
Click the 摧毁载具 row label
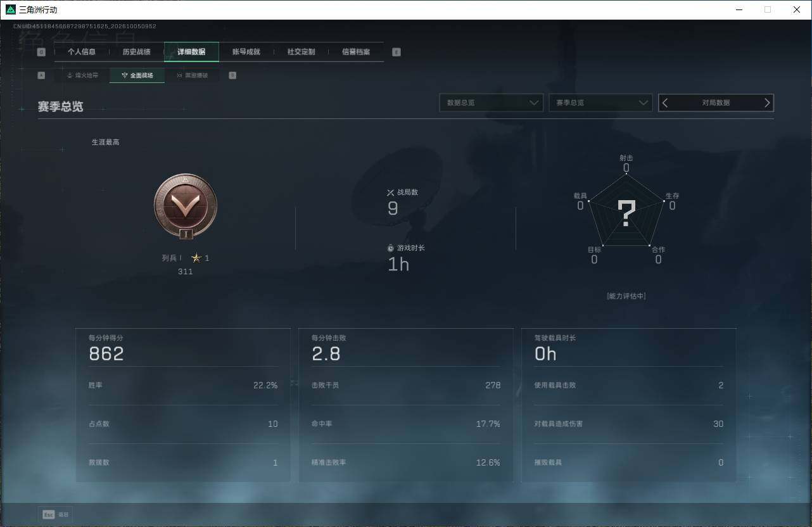pos(549,462)
